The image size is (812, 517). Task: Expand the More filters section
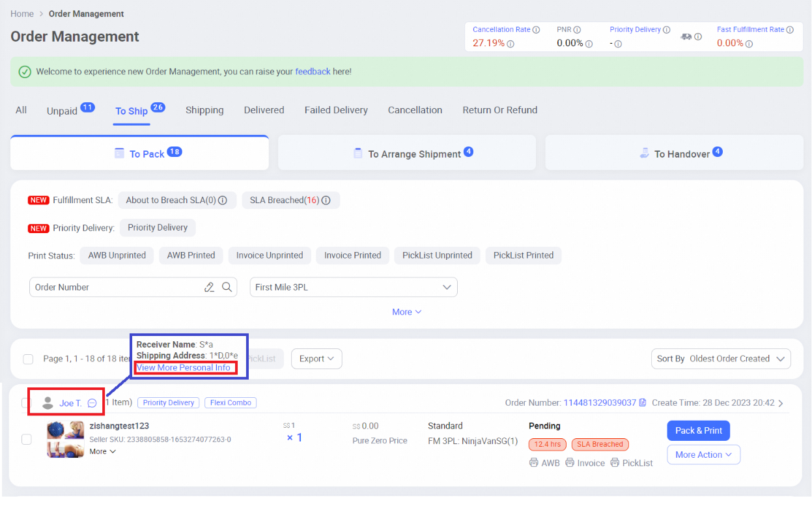pyautogui.click(x=406, y=312)
